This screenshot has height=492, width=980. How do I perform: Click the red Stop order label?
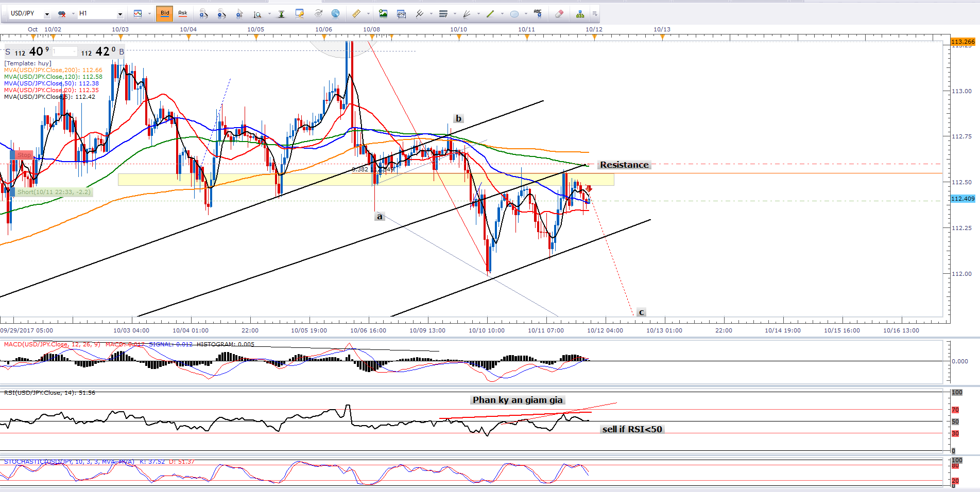(24, 155)
